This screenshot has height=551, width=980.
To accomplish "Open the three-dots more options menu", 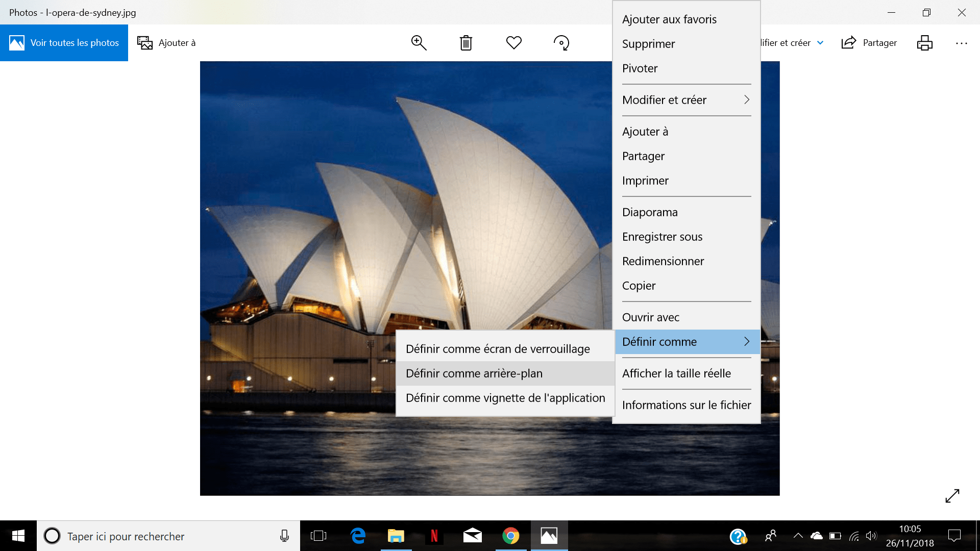I will tap(961, 43).
